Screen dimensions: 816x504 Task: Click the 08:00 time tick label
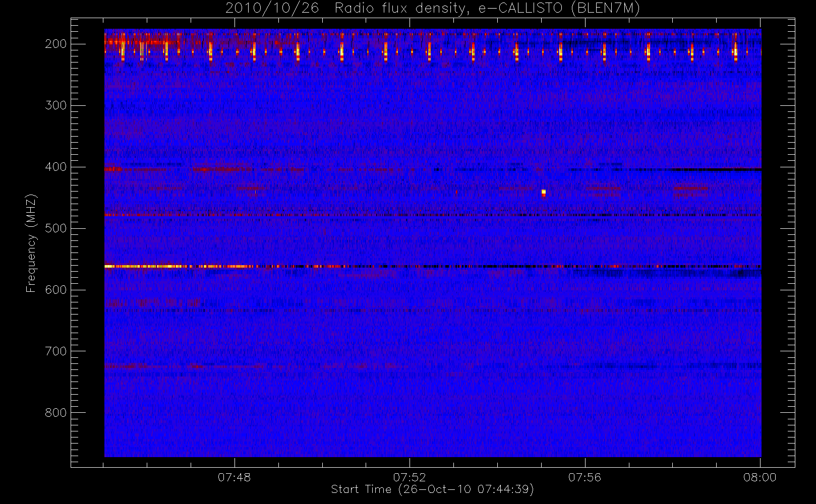tap(760, 477)
